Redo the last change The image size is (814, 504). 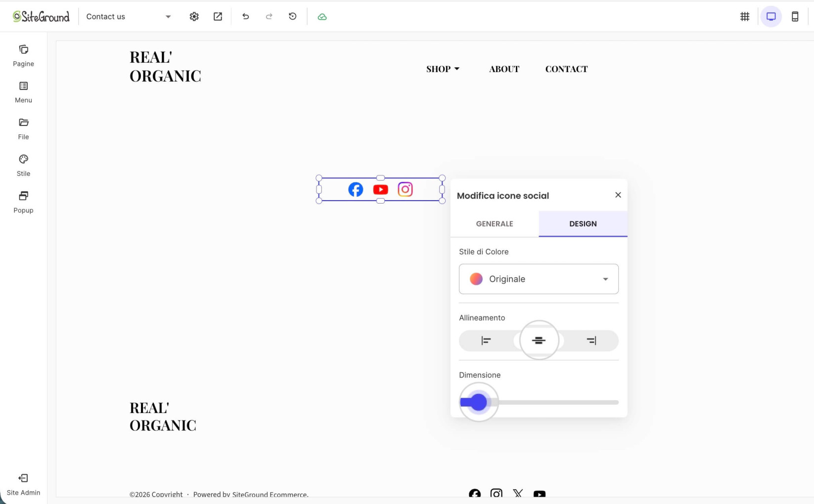click(269, 16)
